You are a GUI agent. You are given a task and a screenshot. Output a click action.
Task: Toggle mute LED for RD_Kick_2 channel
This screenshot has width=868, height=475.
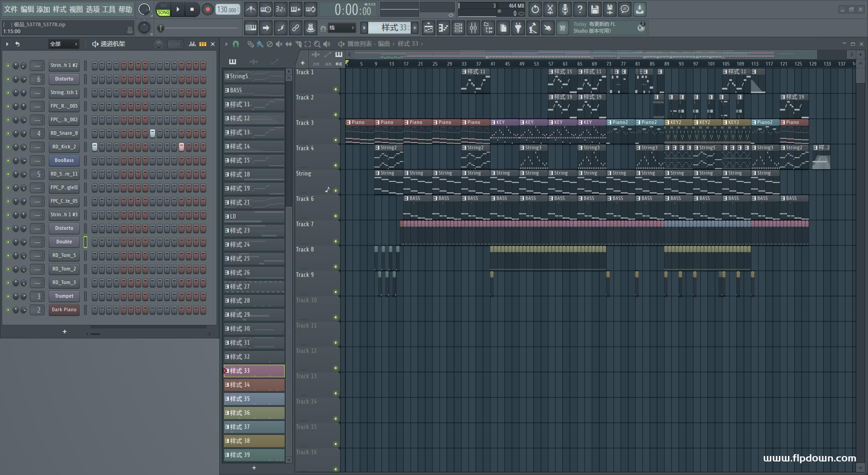pyautogui.click(x=8, y=147)
